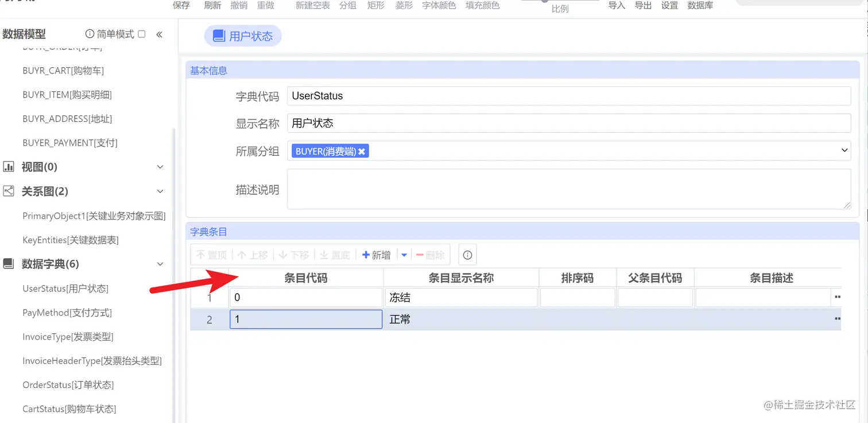
Task: Click the 字典代码 field containing UserStatus
Action: coord(569,96)
